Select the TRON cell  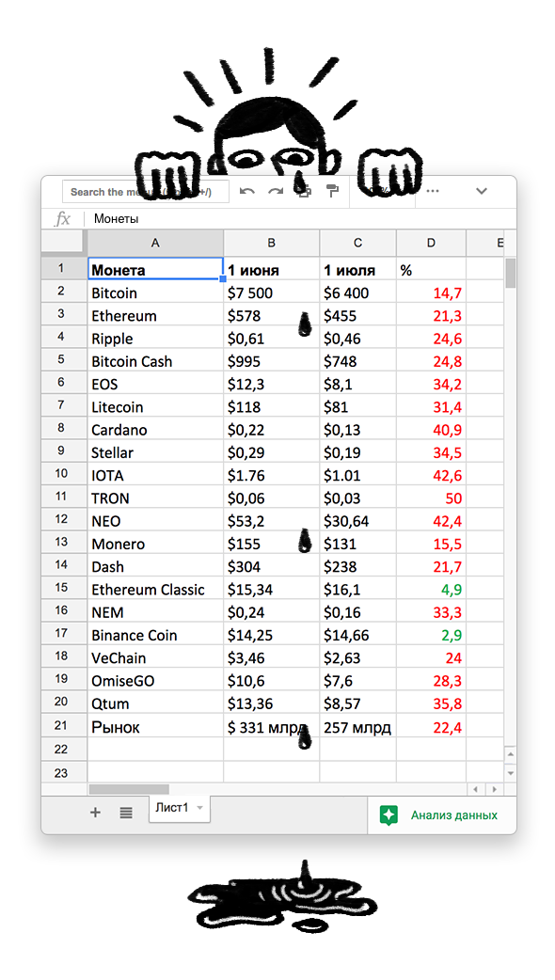point(155,498)
